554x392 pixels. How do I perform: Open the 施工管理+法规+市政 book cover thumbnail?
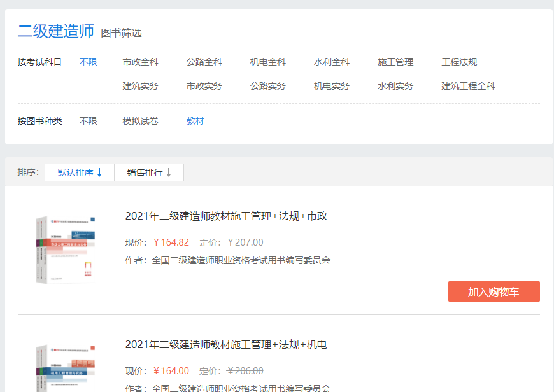[x=66, y=249]
